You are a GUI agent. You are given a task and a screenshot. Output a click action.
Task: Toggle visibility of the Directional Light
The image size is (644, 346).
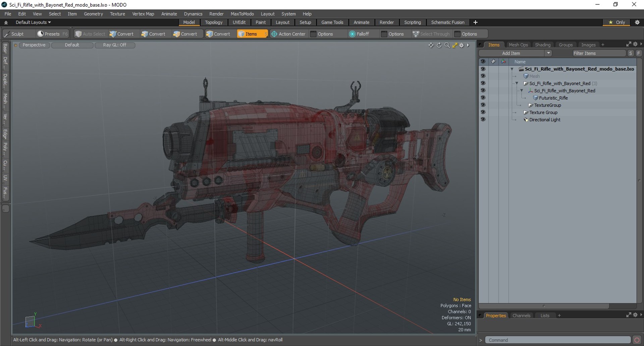coord(483,119)
